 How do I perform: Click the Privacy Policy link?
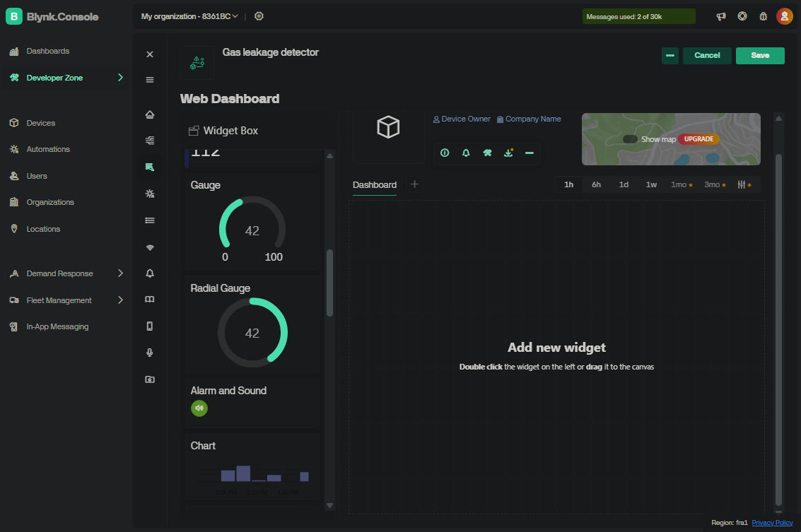tap(772, 523)
